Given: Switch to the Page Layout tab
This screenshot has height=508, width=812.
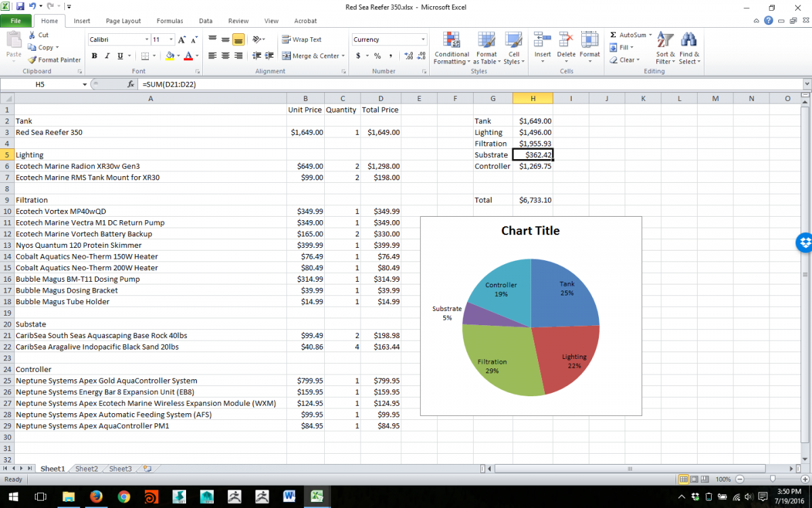Looking at the screenshot, I should tap(123, 21).
